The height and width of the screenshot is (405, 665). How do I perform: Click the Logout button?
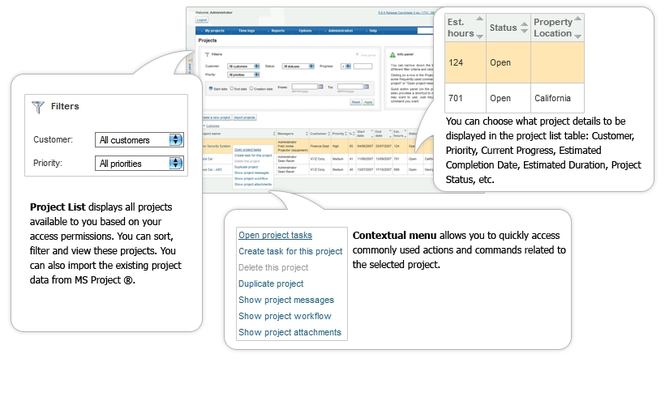pyautogui.click(x=202, y=20)
